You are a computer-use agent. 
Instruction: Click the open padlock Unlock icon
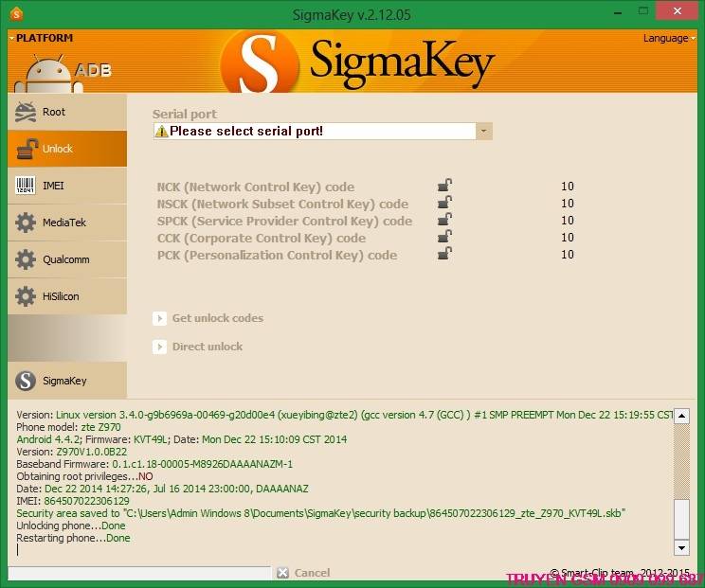point(27,149)
